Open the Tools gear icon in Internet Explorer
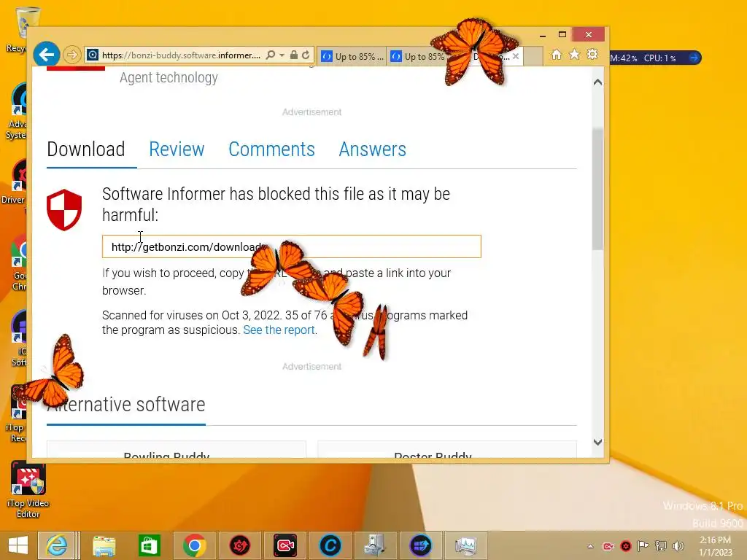 [x=592, y=55]
